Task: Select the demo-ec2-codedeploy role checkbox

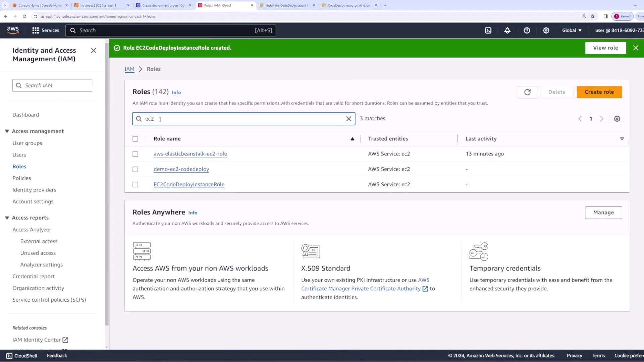Action: (135, 169)
